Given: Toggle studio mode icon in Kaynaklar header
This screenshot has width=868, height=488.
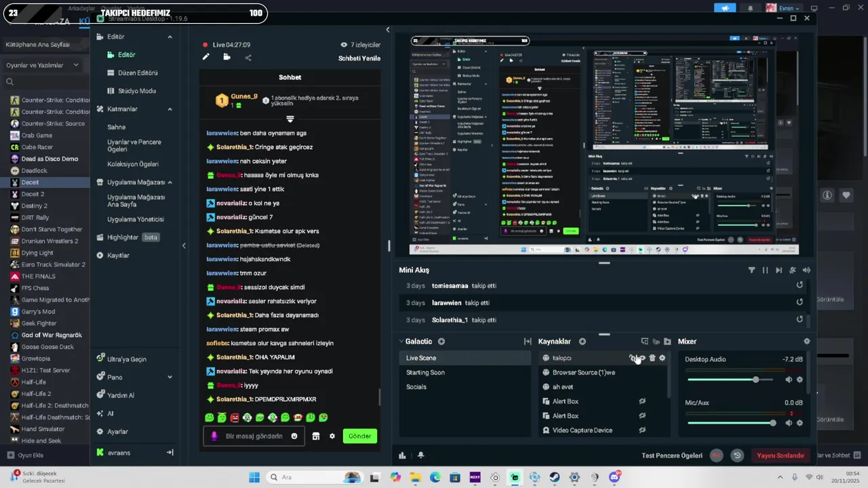Looking at the screenshot, I should (645, 342).
